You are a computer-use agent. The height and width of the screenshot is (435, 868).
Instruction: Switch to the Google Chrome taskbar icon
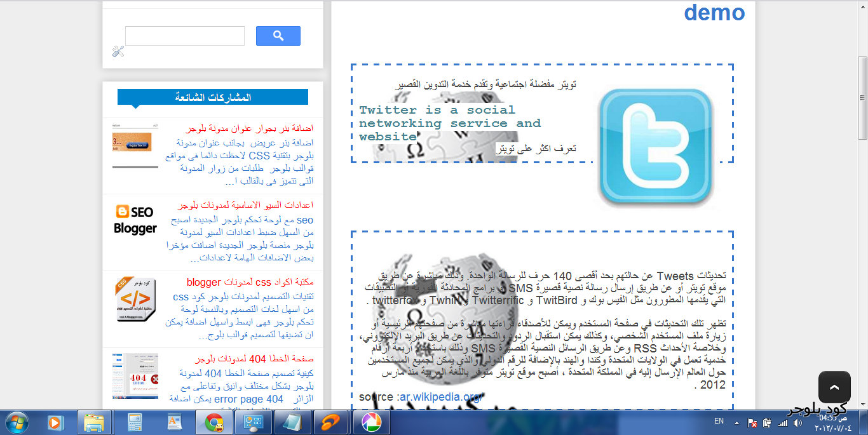[214, 422]
